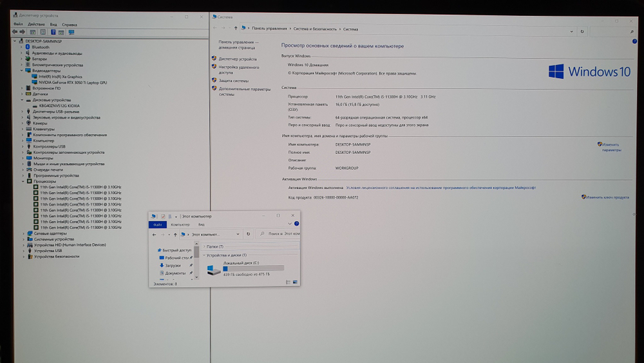Expand Аудиовходы и аудиовыходы category
This screenshot has width=644, height=363.
(21, 53)
